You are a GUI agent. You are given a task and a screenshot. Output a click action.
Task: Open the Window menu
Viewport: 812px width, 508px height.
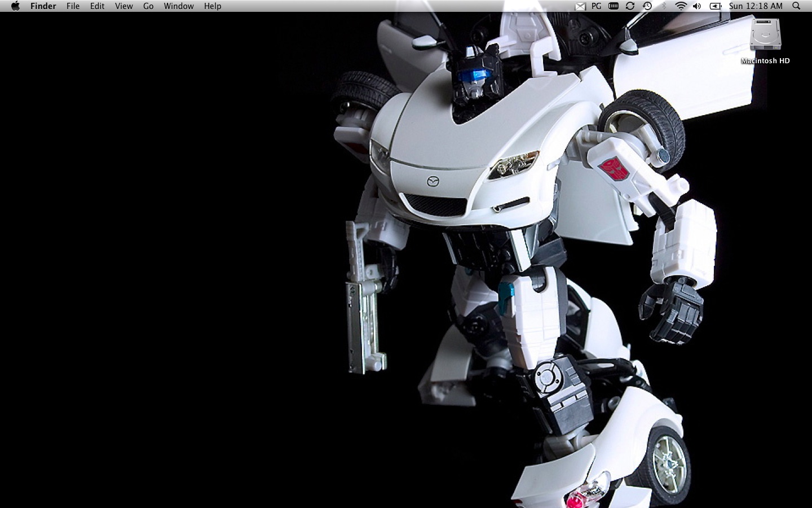[179, 6]
